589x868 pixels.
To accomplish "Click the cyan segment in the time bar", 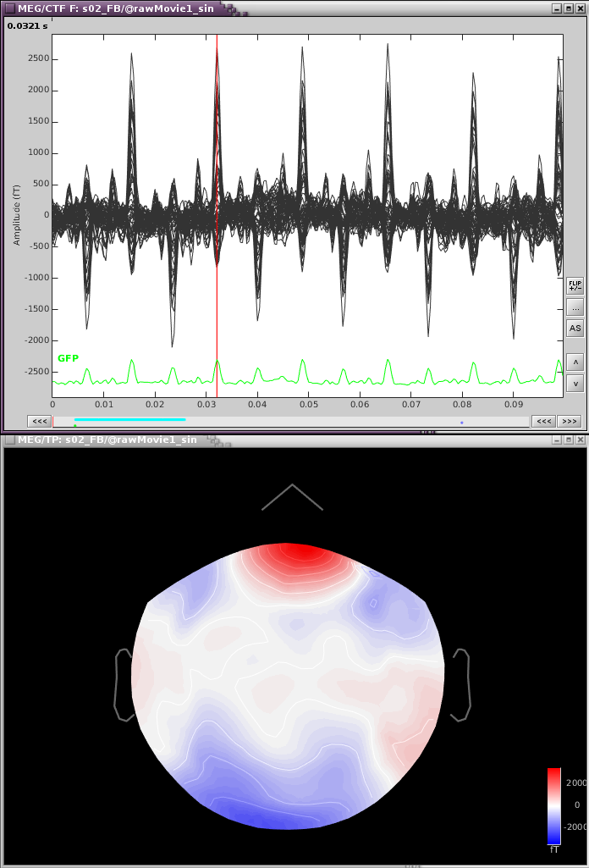I will click(x=129, y=419).
